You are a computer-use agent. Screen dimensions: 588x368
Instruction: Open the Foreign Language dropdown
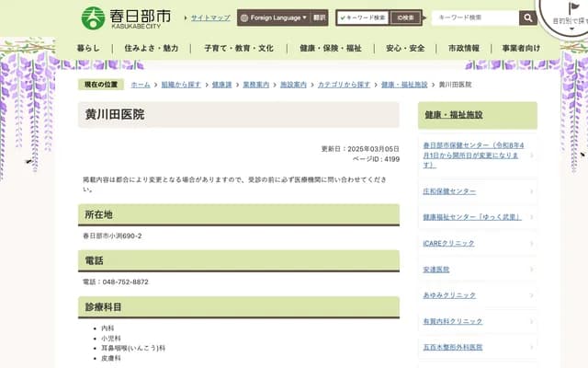(274, 17)
